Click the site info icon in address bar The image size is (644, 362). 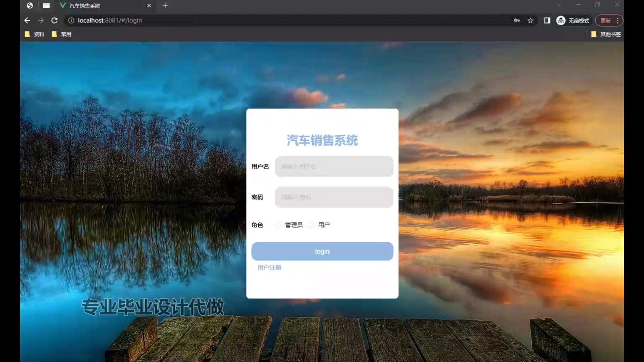pos(71,20)
